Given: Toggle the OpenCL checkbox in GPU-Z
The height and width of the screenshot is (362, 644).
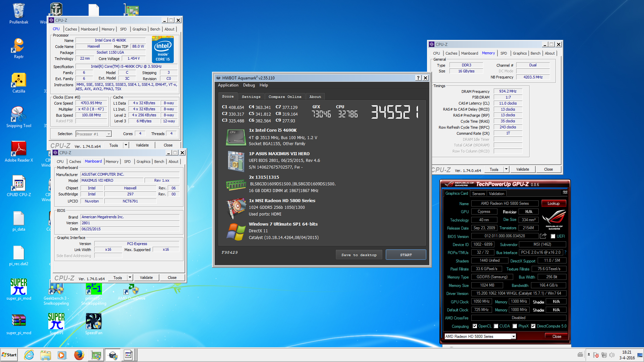Looking at the screenshot, I should point(475,326).
